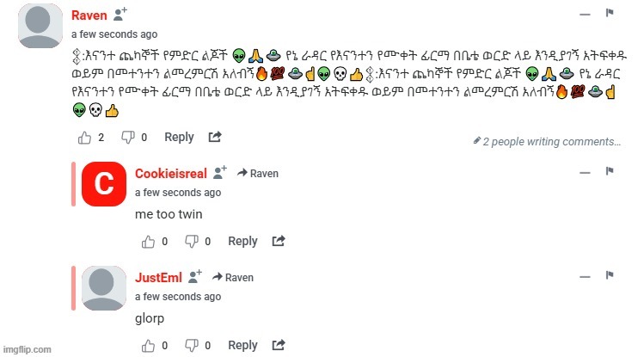The image size is (644, 357).
Task: Reply to JustEml's comment
Action: point(242,345)
